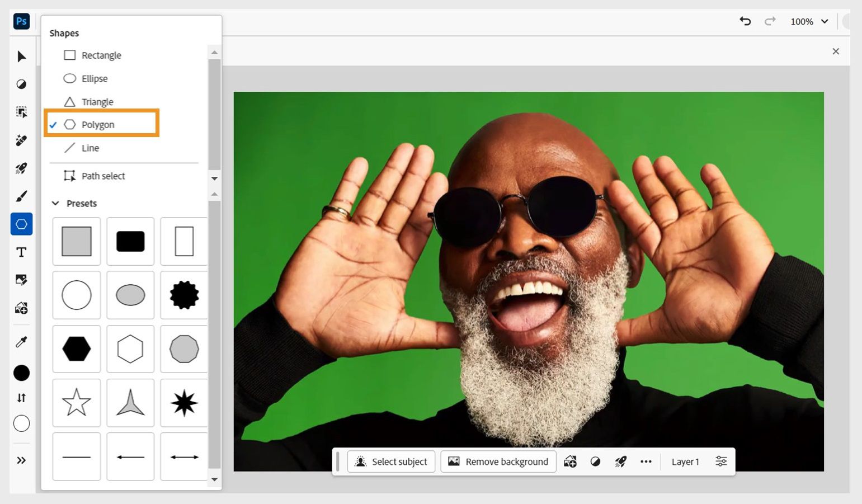The image size is (862, 504).
Task: Open the Spot healing brush tool
Action: [x=21, y=140]
